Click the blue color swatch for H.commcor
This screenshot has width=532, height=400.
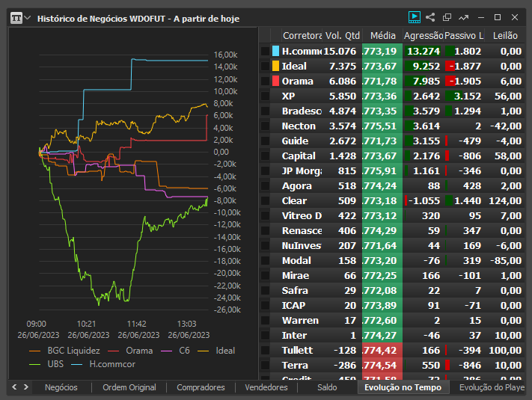[275, 51]
